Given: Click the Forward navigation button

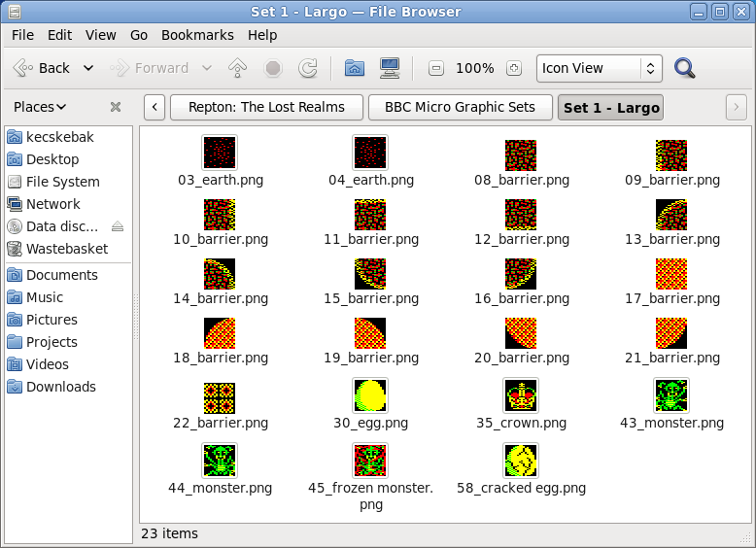Looking at the screenshot, I should pos(150,68).
